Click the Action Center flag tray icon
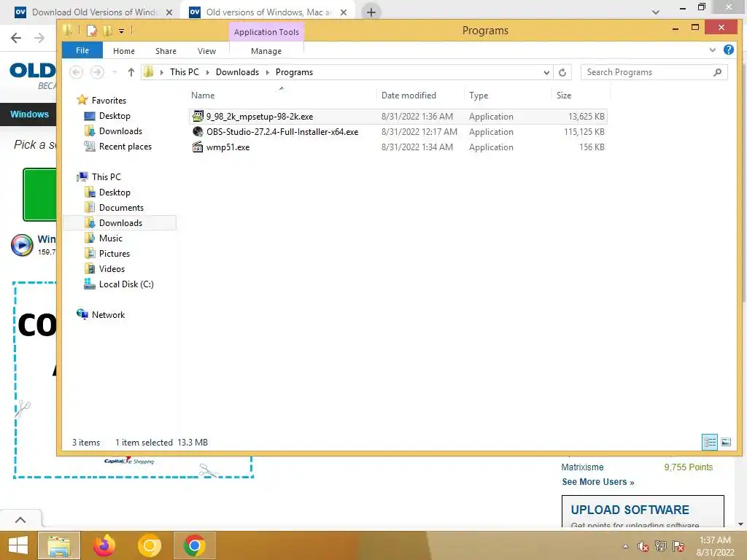The height and width of the screenshot is (560, 747). click(x=678, y=546)
